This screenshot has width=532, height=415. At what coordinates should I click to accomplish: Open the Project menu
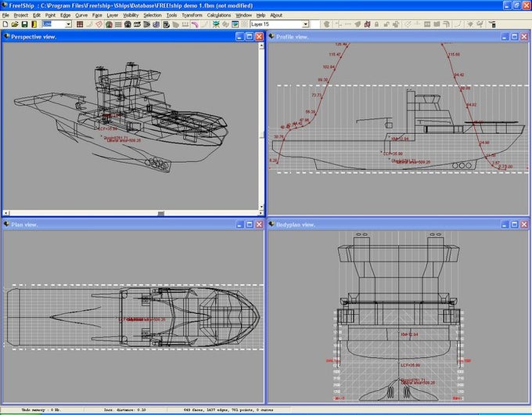click(20, 16)
